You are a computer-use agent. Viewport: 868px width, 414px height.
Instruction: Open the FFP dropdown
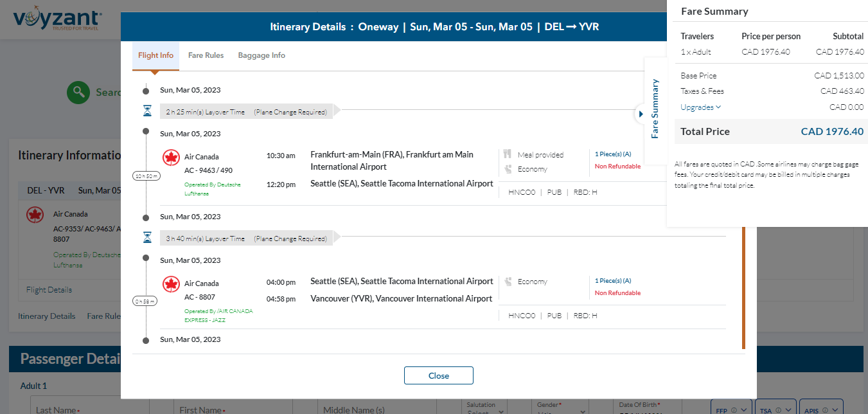731,409
